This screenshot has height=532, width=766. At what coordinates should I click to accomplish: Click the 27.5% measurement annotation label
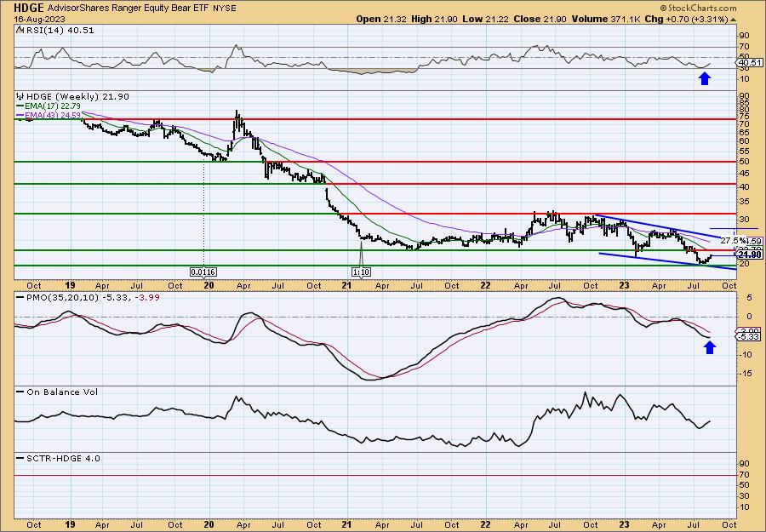(733, 241)
